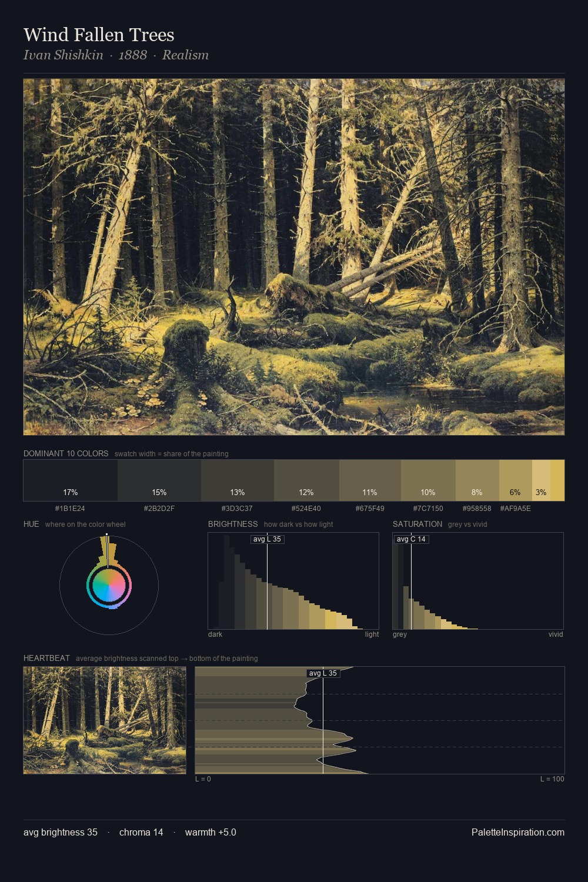
Task: Click the hex code #3D3C37
Action: coord(237,509)
